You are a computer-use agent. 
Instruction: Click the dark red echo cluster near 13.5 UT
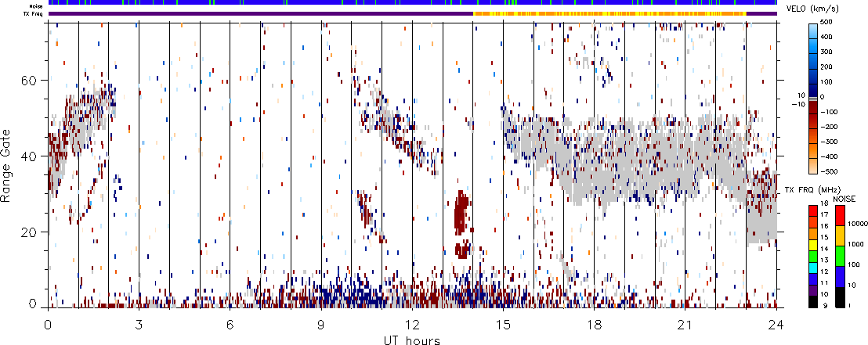pyautogui.click(x=461, y=213)
